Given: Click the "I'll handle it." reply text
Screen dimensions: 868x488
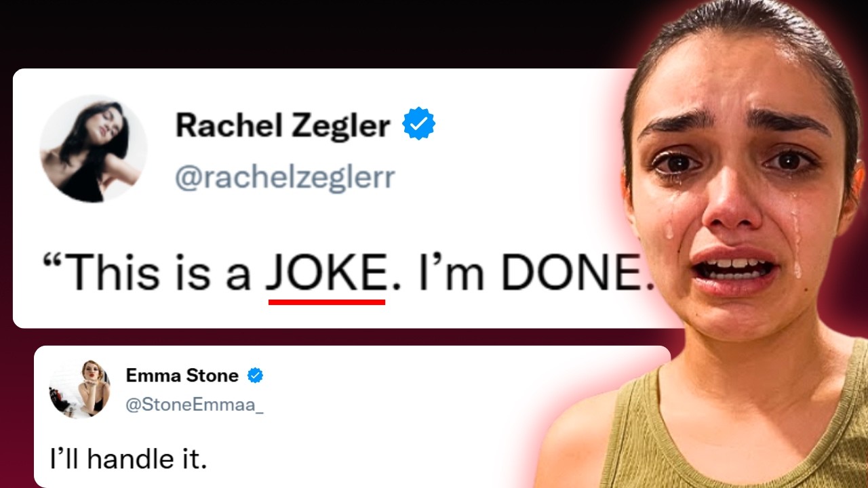Looking at the screenshot, I should click(x=128, y=460).
